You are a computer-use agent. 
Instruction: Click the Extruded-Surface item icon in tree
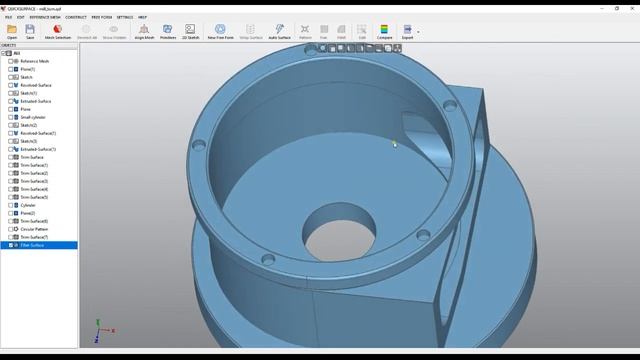(16, 101)
